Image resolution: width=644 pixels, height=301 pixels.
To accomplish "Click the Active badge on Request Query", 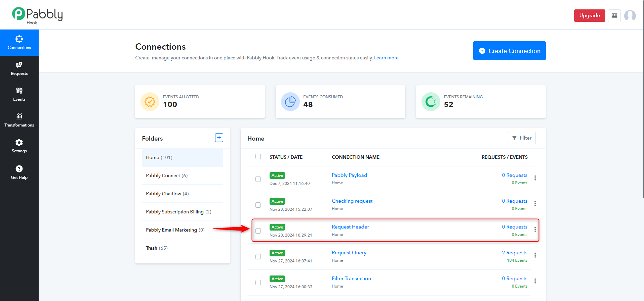I will [x=277, y=253].
